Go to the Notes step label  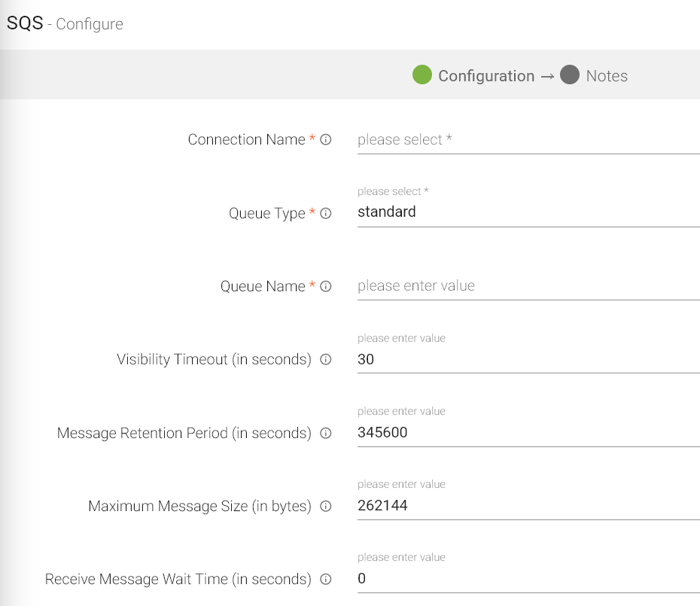[607, 76]
